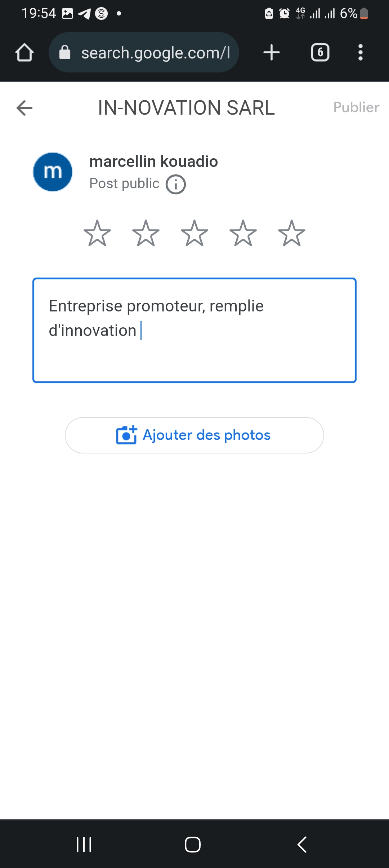389x868 pixels.
Task: Tap the search.google.com address bar
Action: click(155, 53)
